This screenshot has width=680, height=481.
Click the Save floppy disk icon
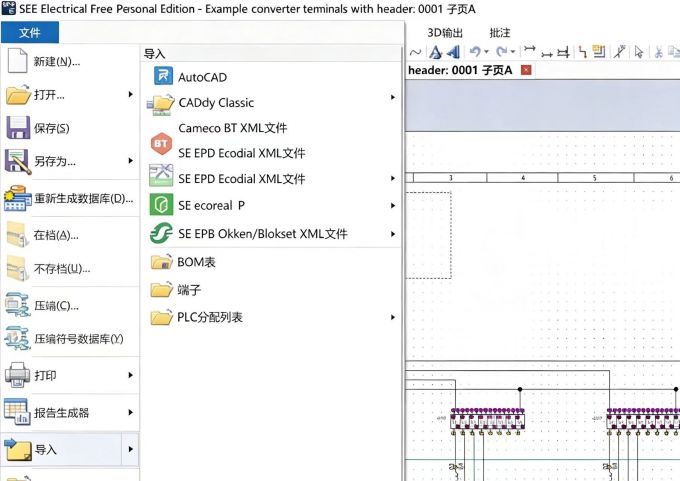18,128
